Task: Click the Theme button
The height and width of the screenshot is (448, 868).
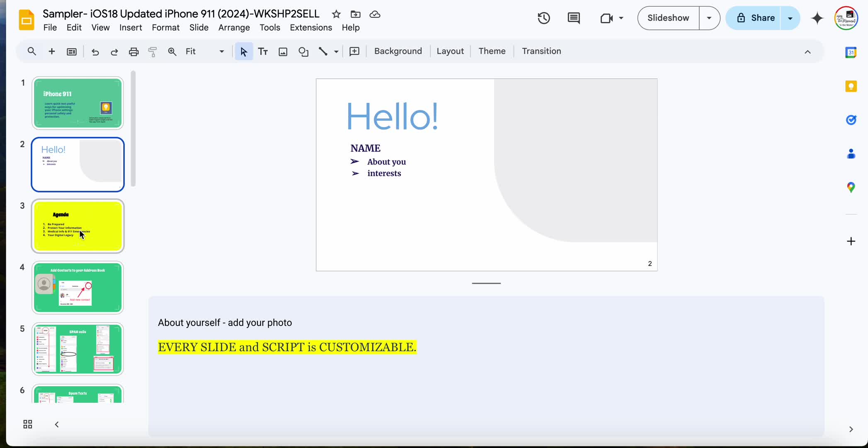Action: [492, 51]
